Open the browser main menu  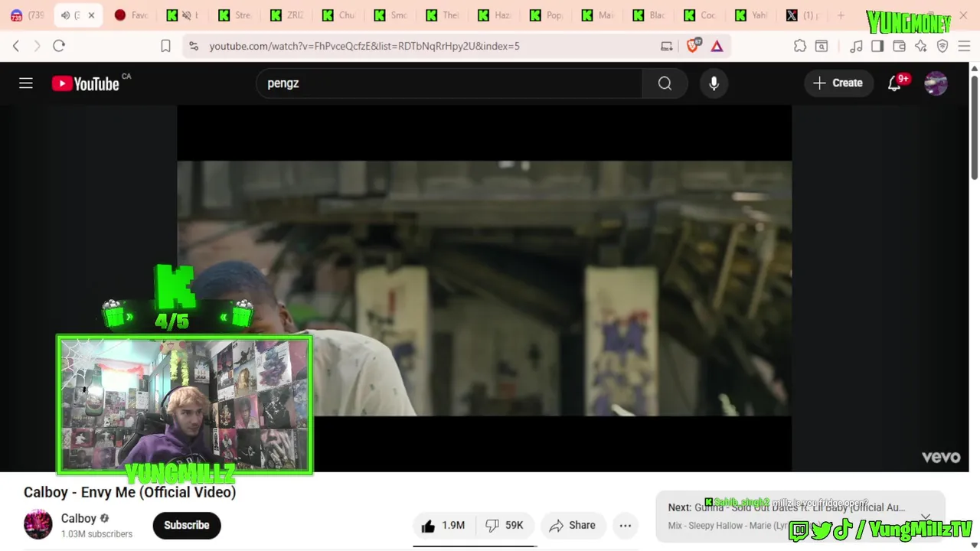click(964, 46)
